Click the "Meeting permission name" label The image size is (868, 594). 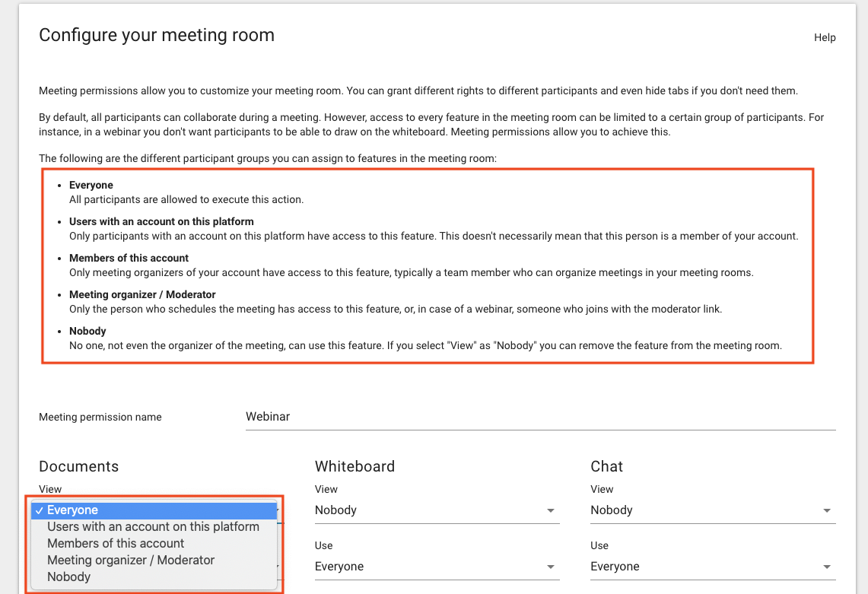click(x=100, y=418)
